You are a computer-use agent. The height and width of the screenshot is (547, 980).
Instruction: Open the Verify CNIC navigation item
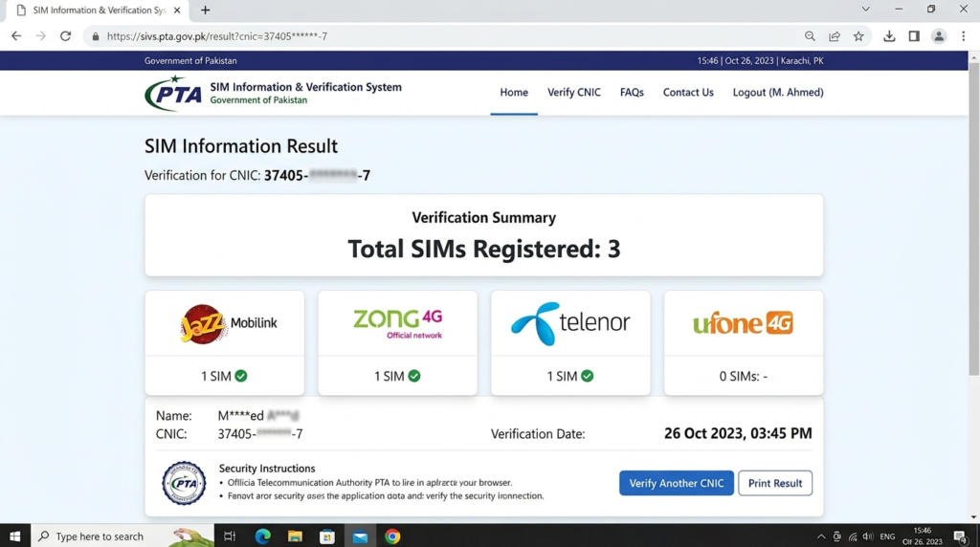(574, 93)
